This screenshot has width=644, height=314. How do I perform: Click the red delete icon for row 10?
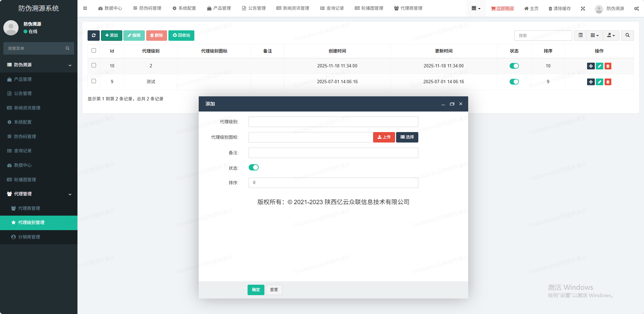tap(608, 66)
